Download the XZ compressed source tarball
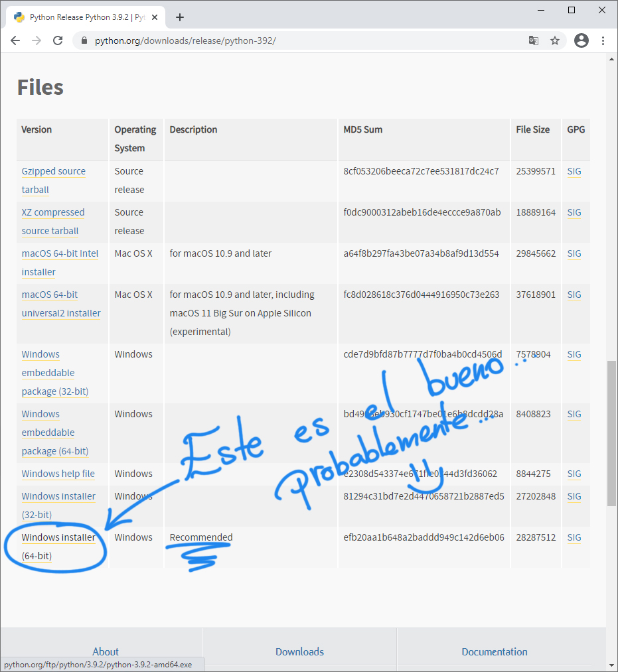This screenshot has height=672, width=618. (x=53, y=222)
